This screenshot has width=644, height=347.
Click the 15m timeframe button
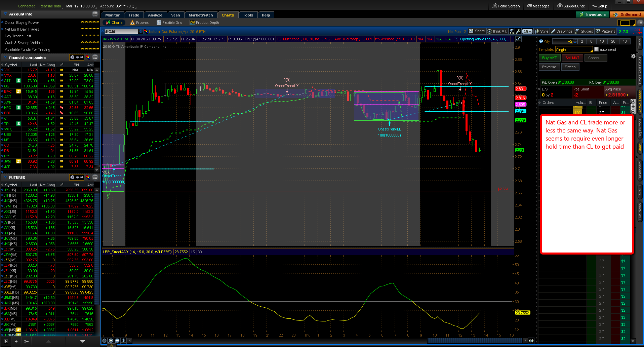[527, 31]
